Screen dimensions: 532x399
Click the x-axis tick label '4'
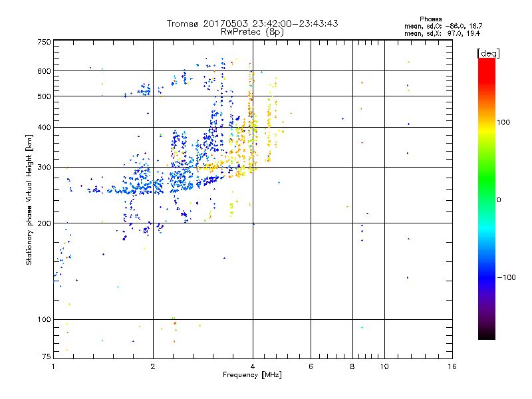tap(253, 366)
